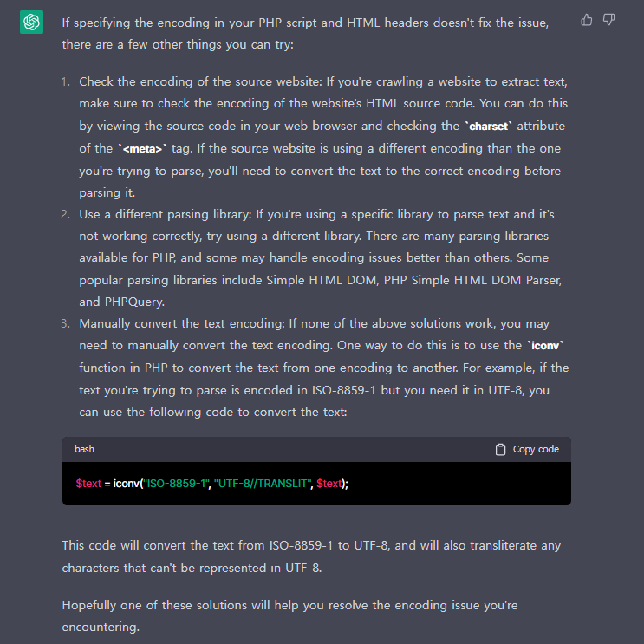Click the paragraph starting "This code will convert"
This screenshot has width=644, height=644.
point(311,556)
